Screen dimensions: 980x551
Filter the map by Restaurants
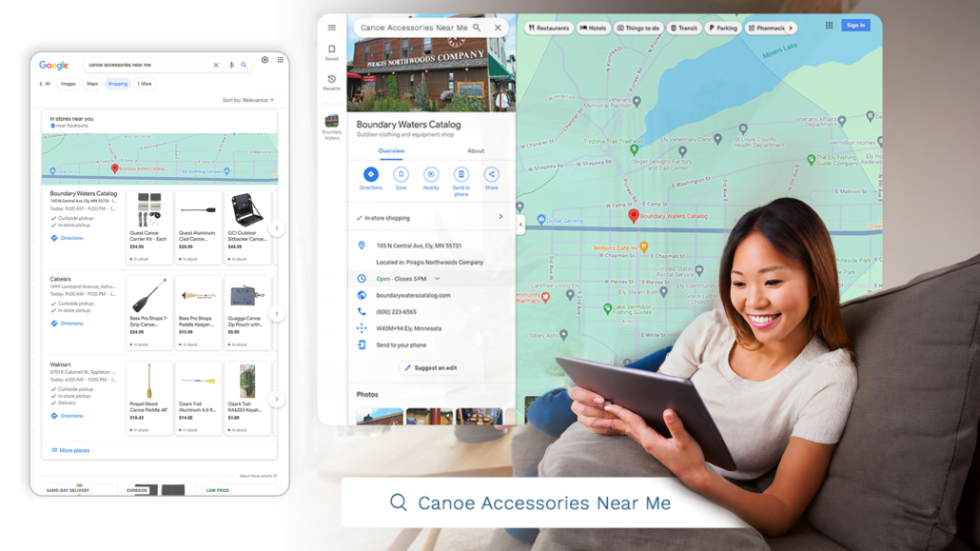coord(549,29)
